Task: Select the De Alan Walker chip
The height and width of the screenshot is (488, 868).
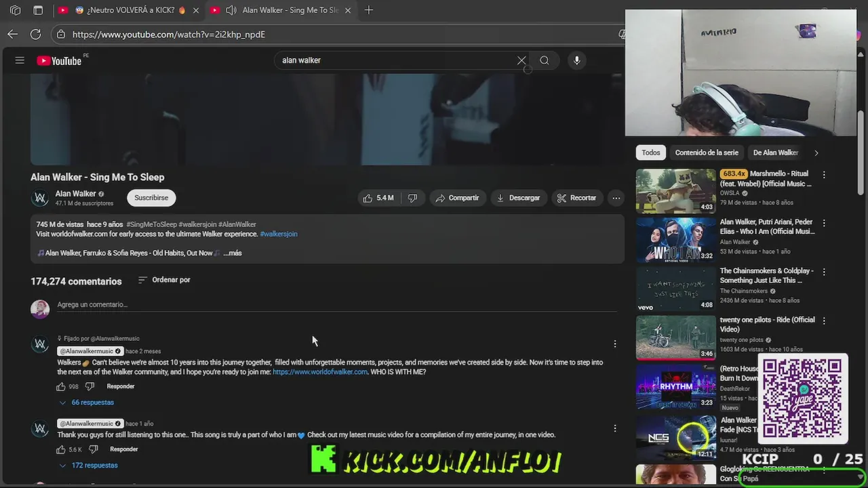Action: point(776,152)
